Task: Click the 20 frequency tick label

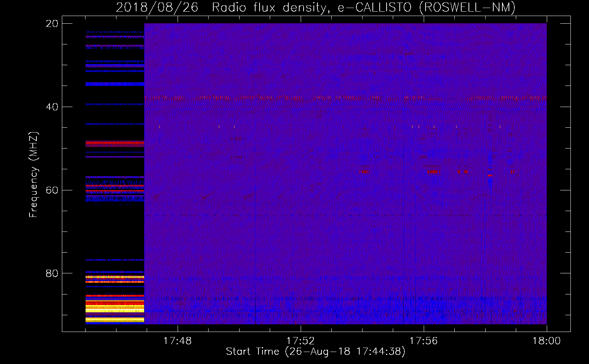Action: coord(52,24)
